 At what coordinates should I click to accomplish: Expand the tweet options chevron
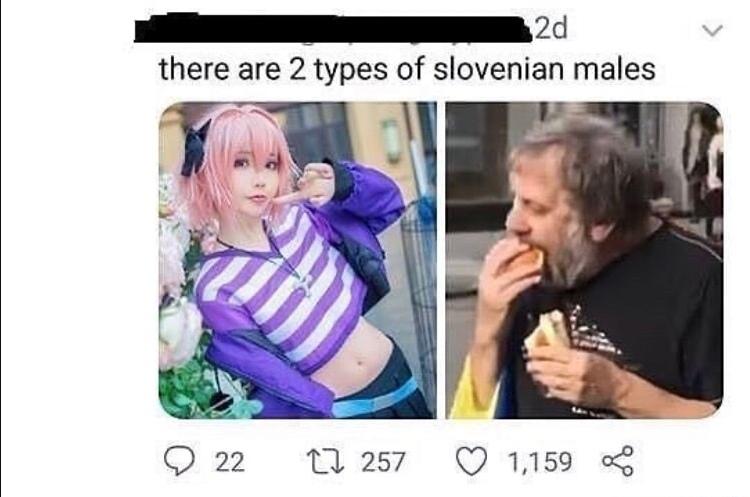[712, 31]
